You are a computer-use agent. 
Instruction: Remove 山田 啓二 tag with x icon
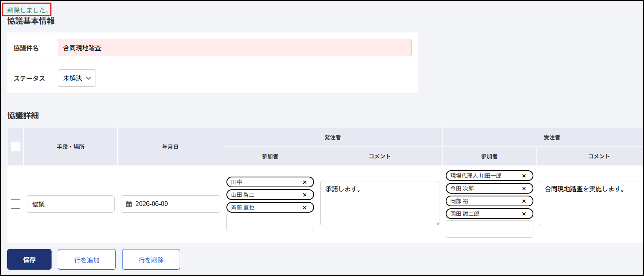click(305, 195)
